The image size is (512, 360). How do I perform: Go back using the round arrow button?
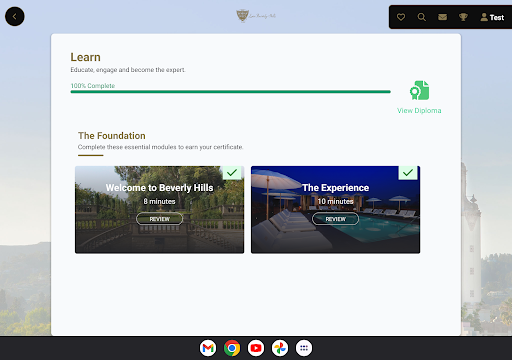(15, 16)
